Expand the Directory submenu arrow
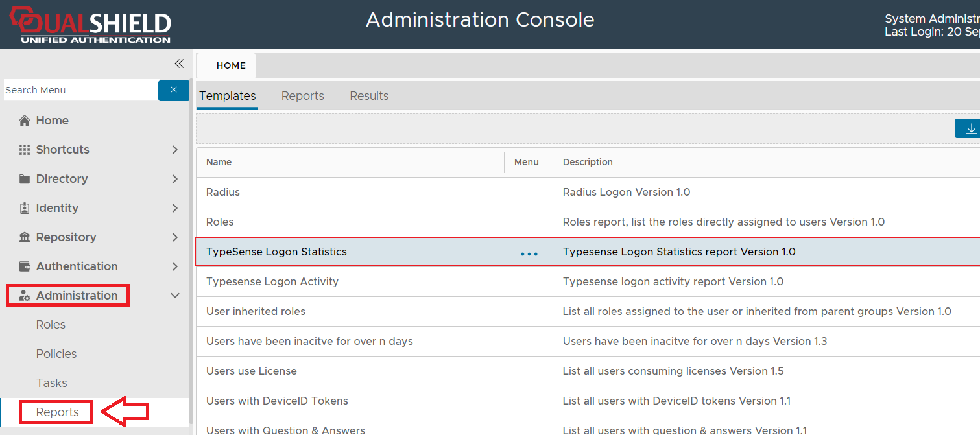 [x=174, y=179]
